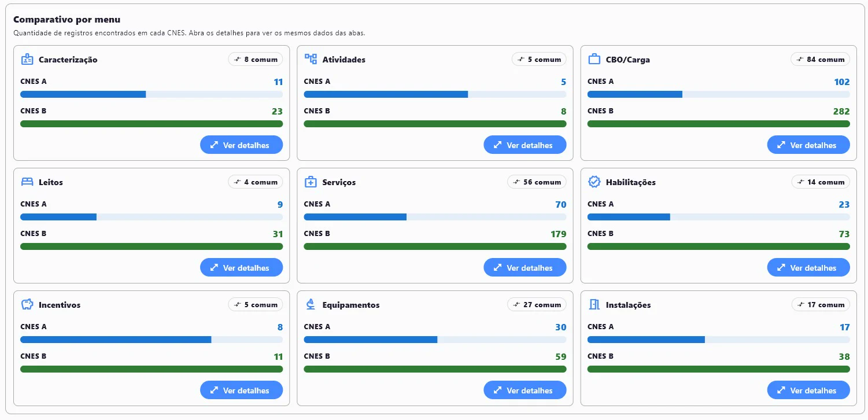Click the CNES B value 282

click(x=841, y=111)
